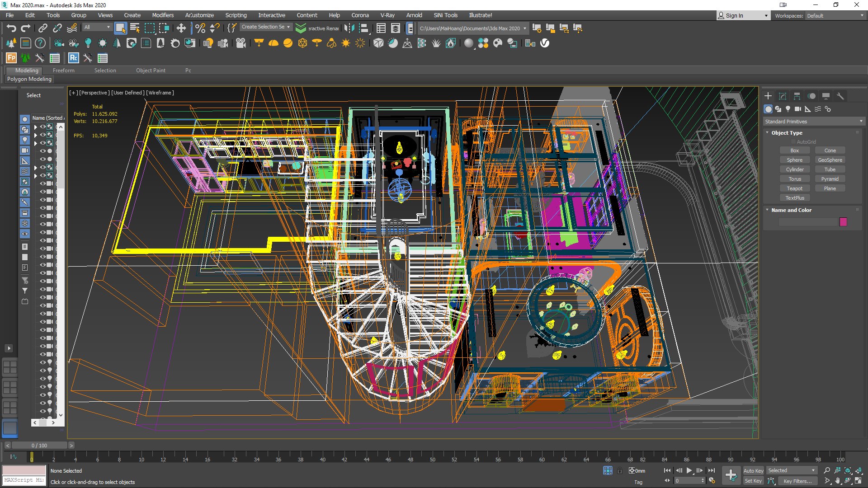Switch to Lights category in Create panel
The image size is (868, 488).
[788, 109]
